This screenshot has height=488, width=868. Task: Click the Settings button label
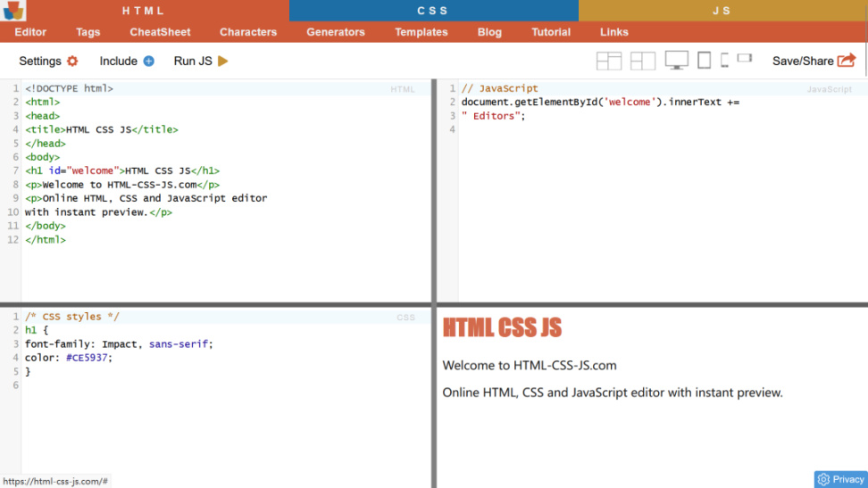40,61
